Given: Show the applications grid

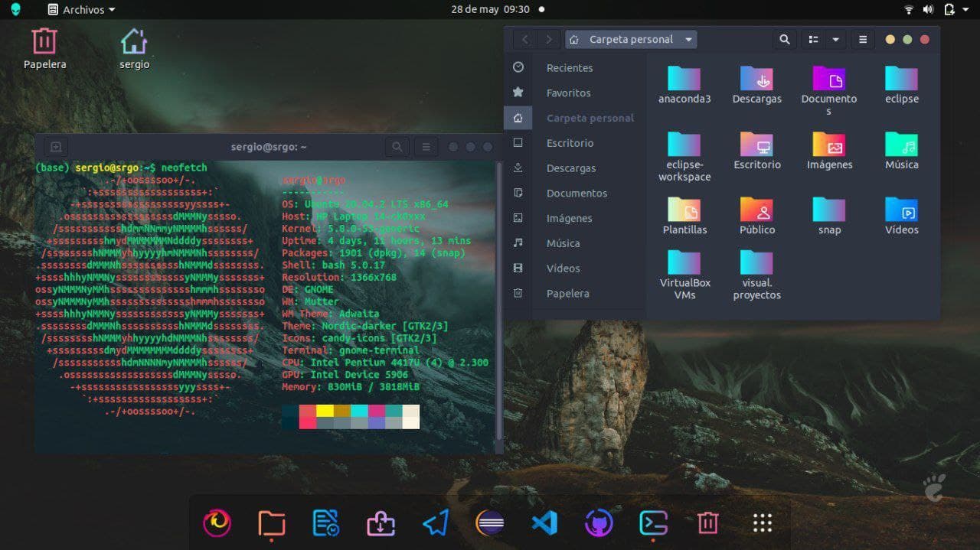Looking at the screenshot, I should click(x=762, y=523).
